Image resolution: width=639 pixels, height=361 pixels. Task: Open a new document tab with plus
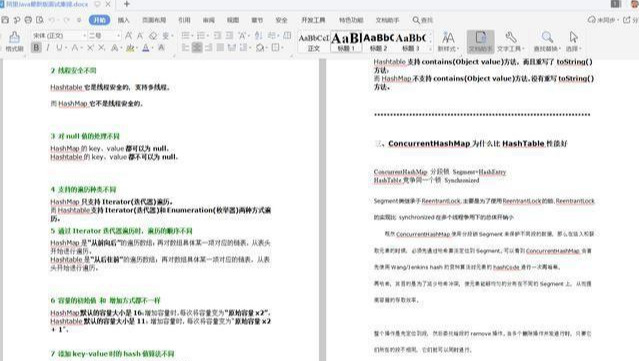(127, 4)
